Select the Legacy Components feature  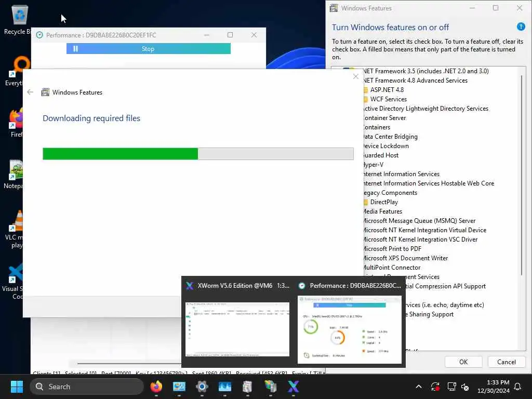pyautogui.click(x=390, y=193)
